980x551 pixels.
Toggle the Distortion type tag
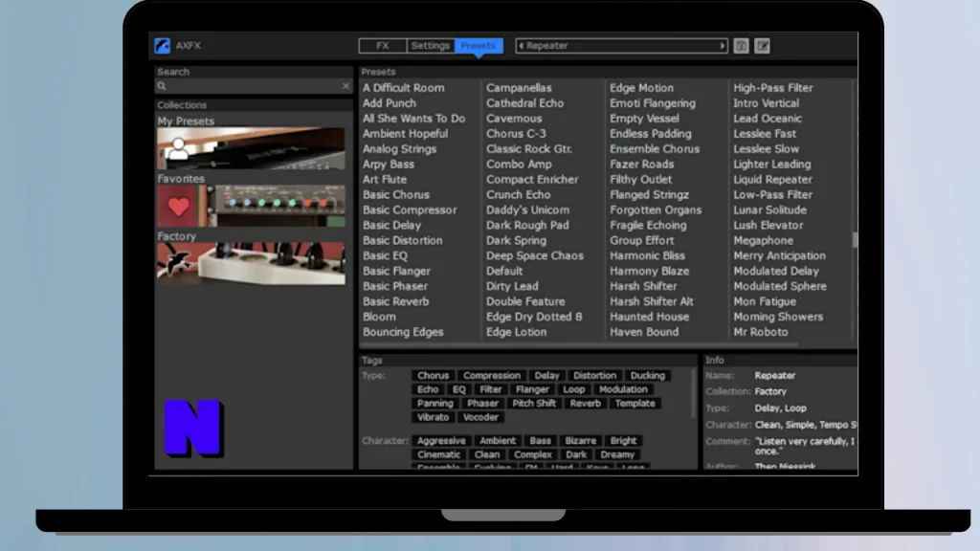[594, 375]
